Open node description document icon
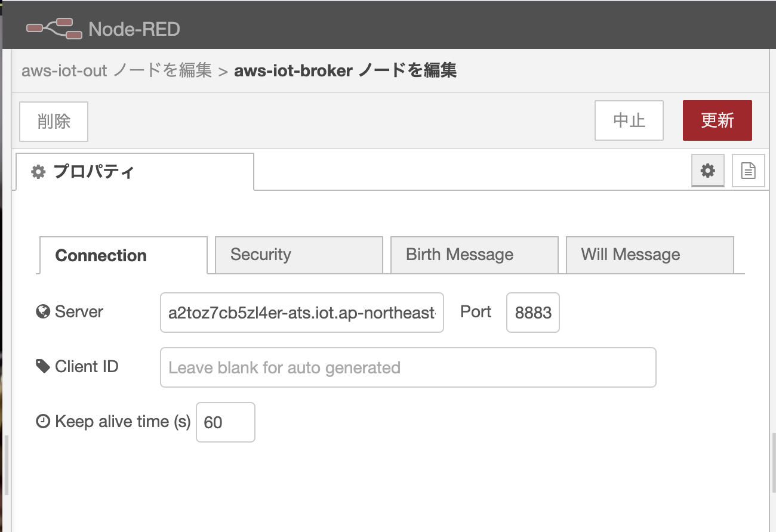This screenshot has height=532, width=776. click(748, 171)
